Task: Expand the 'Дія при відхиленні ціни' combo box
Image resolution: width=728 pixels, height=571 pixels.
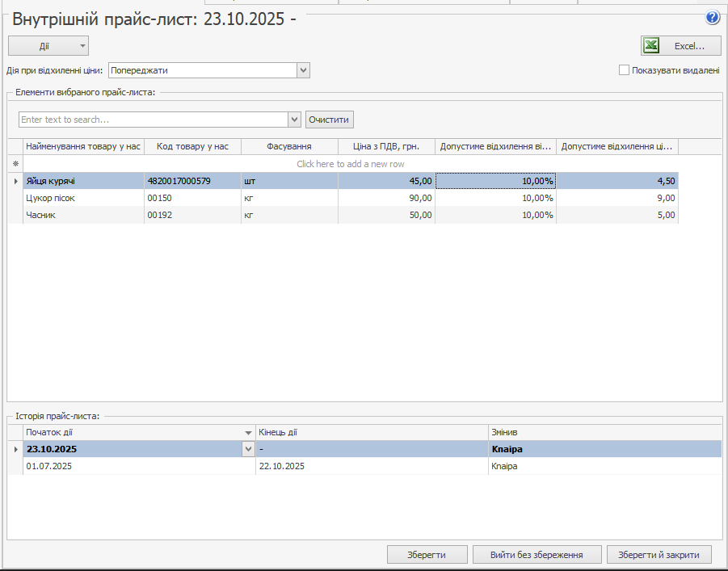Action: pos(303,70)
